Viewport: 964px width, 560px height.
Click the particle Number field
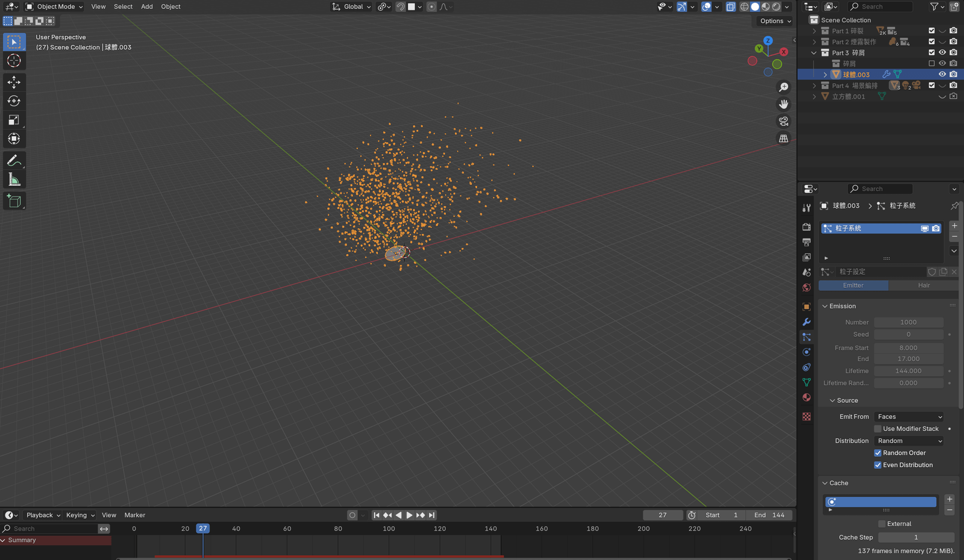(x=909, y=322)
